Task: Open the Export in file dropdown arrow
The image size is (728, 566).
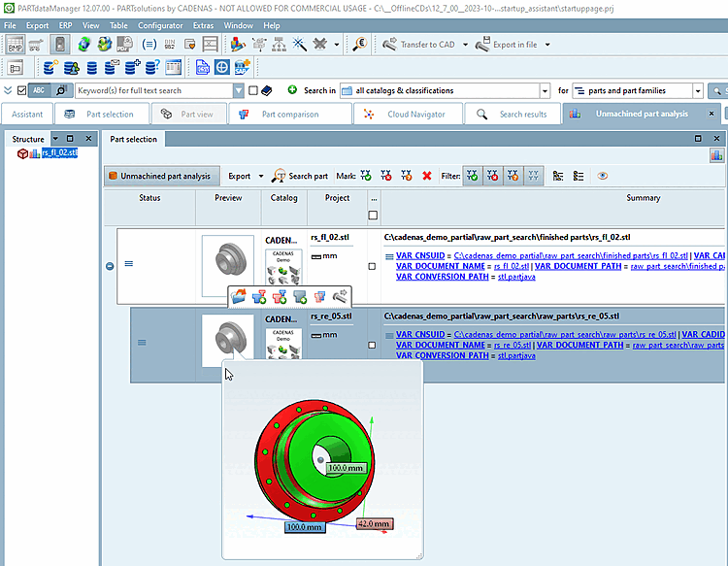Action: click(547, 45)
